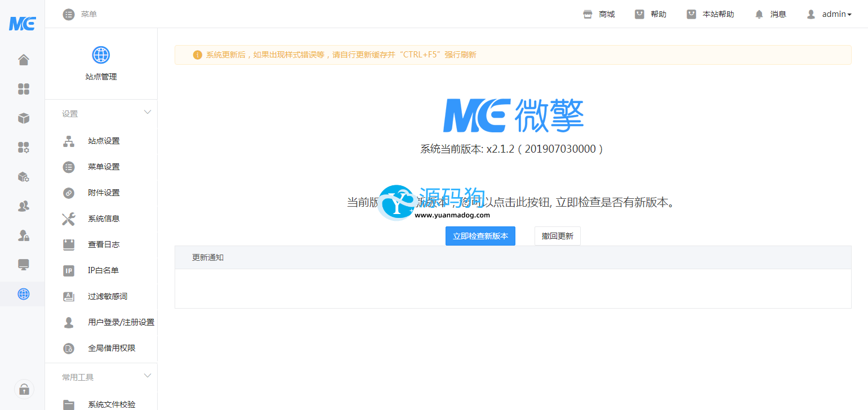The image size is (868, 410).
Task: Open the squares-with-gear account settings icon
Action: (x=23, y=148)
